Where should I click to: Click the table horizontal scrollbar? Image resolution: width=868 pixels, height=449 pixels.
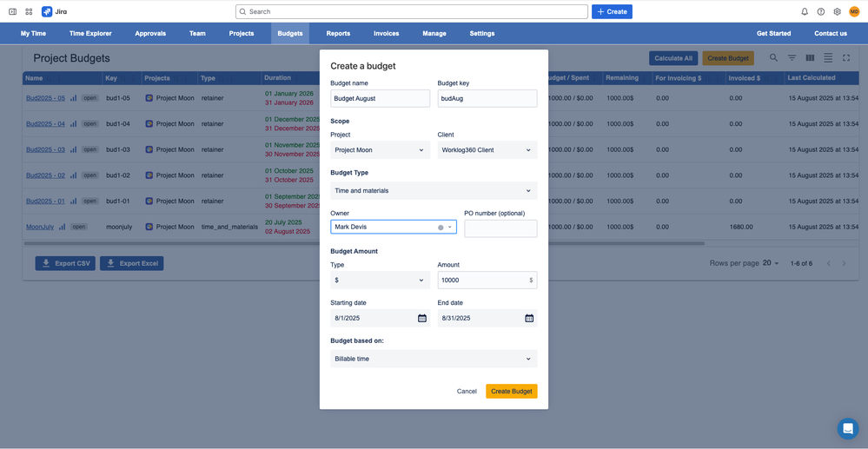[364, 243]
